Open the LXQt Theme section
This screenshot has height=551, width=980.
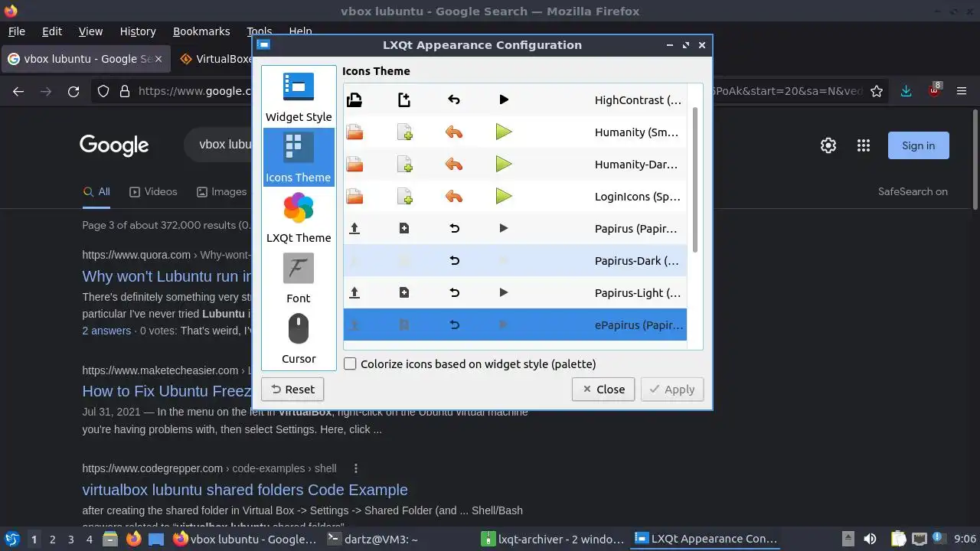299,218
